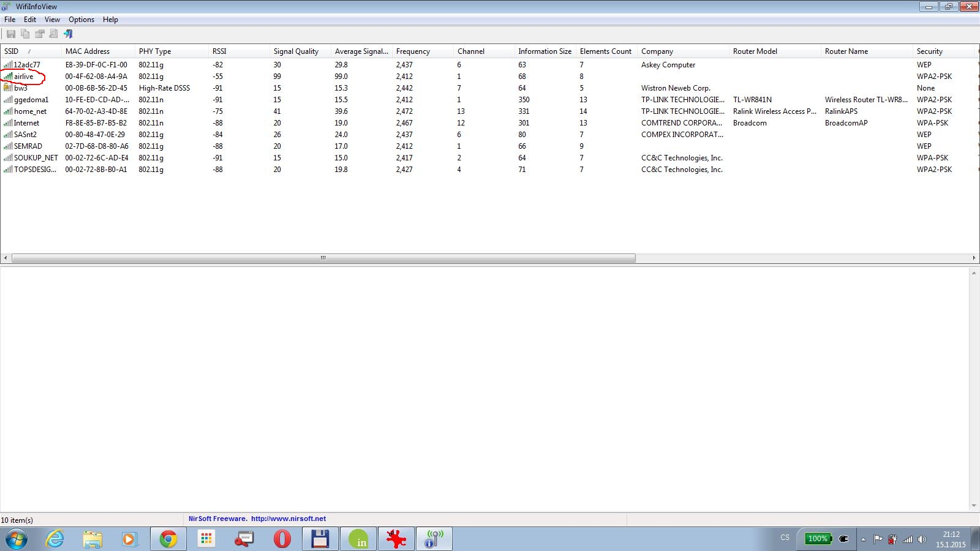The height and width of the screenshot is (551, 980).
Task: Open the nirsoft.net link in status bar
Action: 288,519
